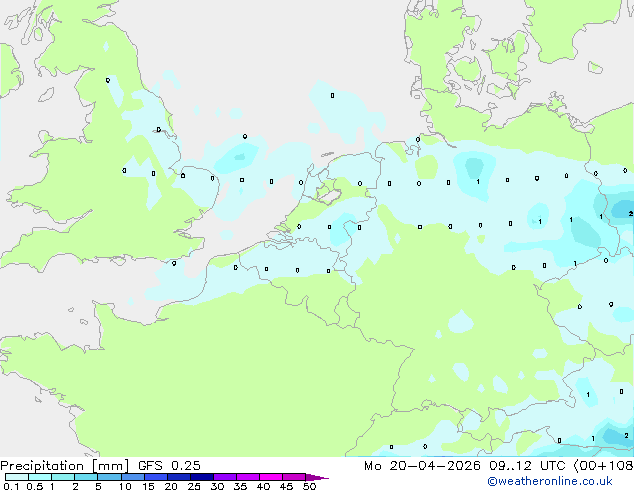
Task: Click the "25" legend scale label
Action: (194, 486)
